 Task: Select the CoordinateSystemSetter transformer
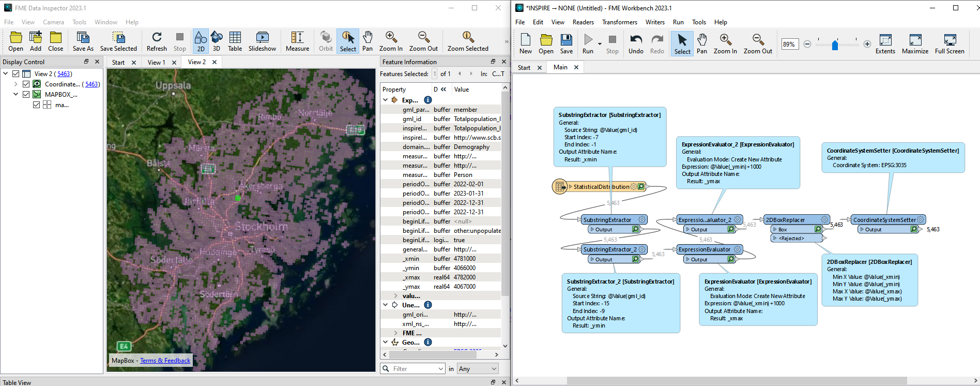point(887,220)
